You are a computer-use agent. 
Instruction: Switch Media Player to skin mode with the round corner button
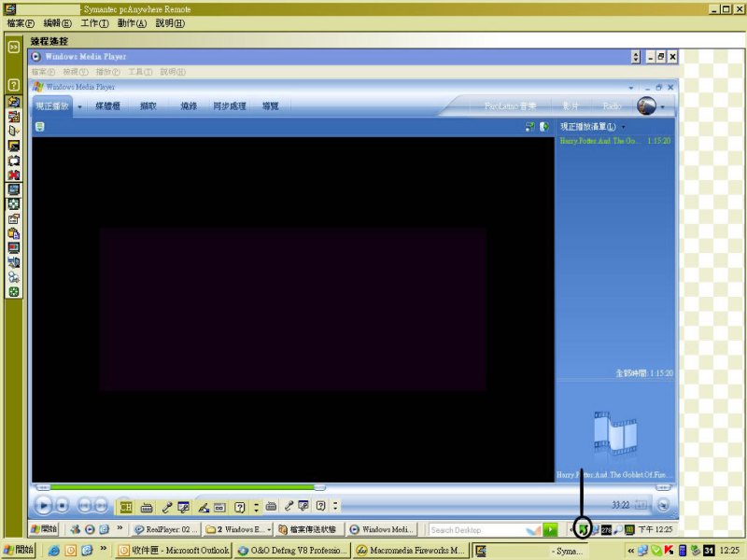(663, 505)
